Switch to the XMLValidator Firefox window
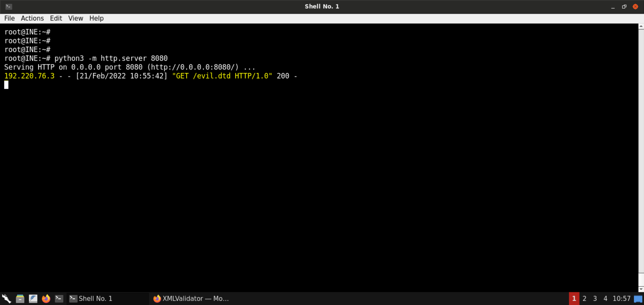Viewport: 644px width, 305px height. [x=191, y=298]
